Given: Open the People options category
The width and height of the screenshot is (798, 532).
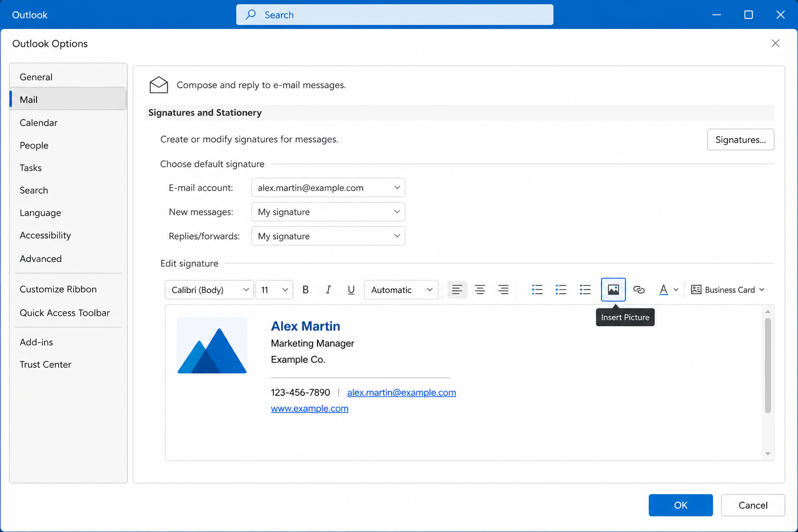Looking at the screenshot, I should click(68, 145).
